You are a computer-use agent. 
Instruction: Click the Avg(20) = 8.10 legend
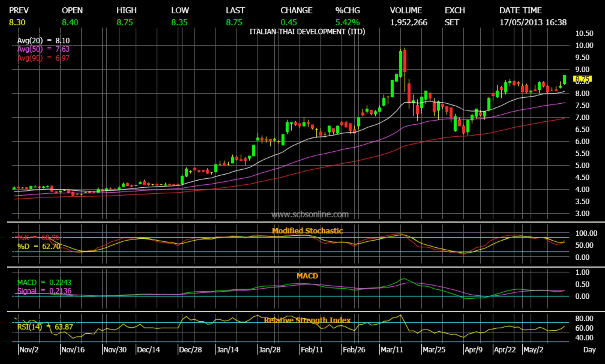pyautogui.click(x=43, y=41)
